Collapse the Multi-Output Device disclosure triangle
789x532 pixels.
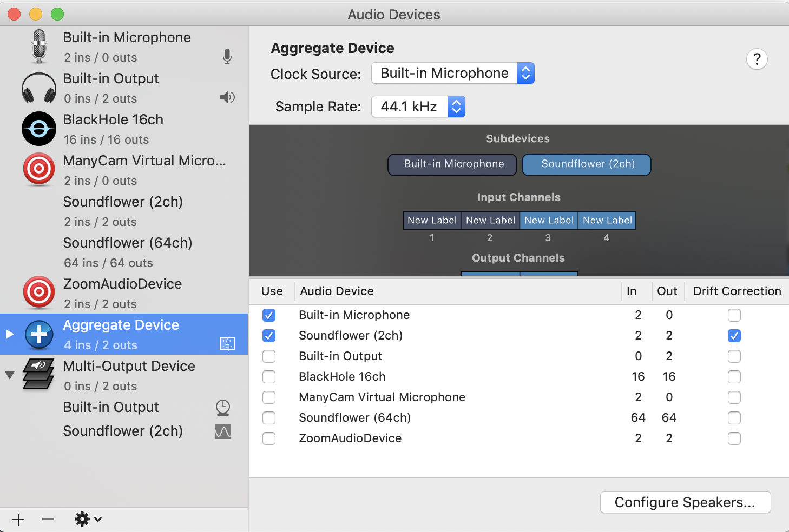(10, 375)
